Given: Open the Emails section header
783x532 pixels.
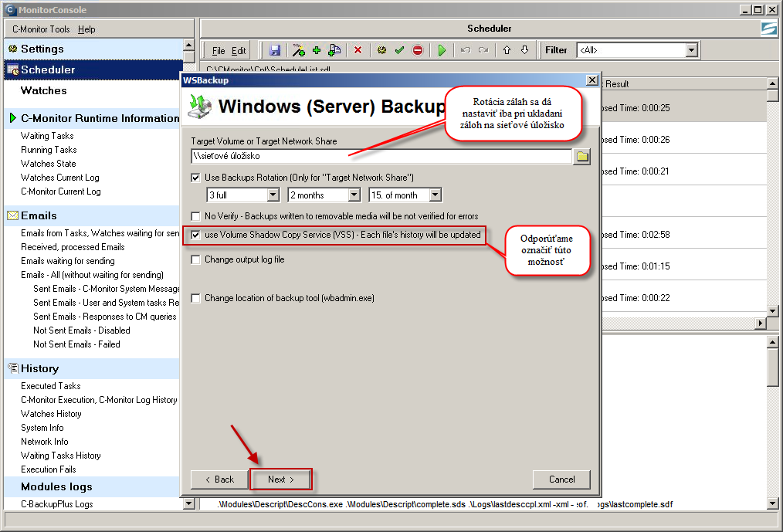Looking at the screenshot, I should coord(39,215).
